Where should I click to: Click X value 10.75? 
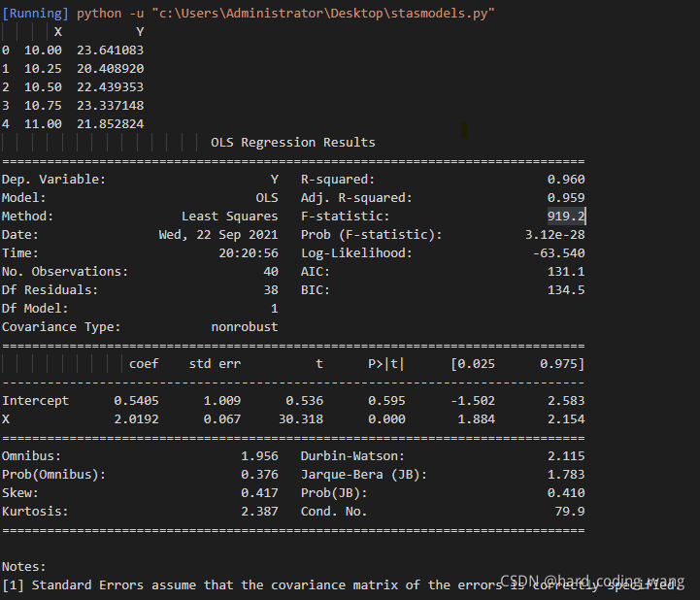(43, 106)
